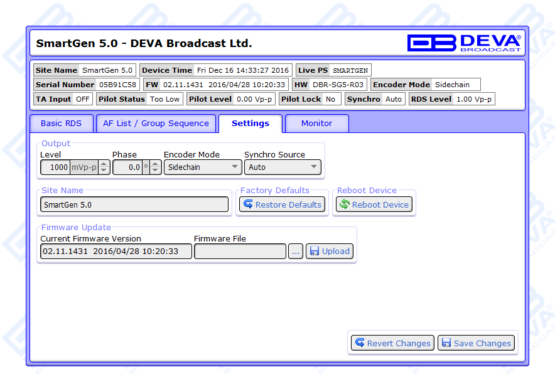Click the Level value input field
The height and width of the screenshot is (392, 555).
55,167
